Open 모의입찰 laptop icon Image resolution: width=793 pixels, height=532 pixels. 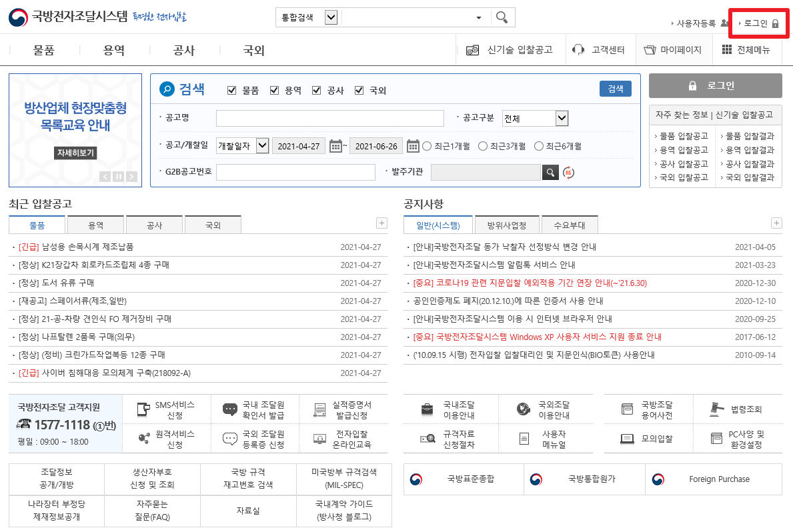(627, 439)
